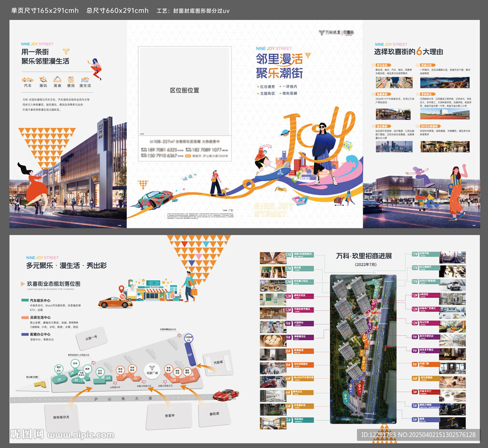Viewport: 488px width, 448px height.
Task: Choose the 美食 food dome icon
Action: pos(57,80)
